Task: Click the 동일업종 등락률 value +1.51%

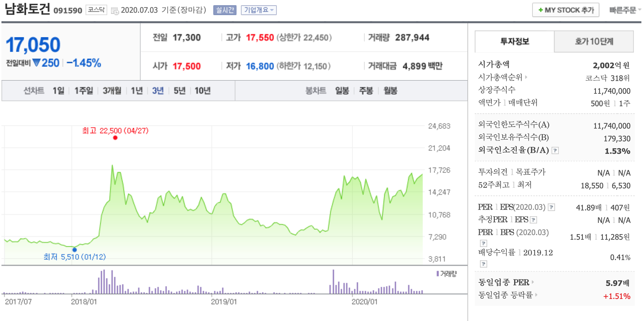Action: click(617, 296)
